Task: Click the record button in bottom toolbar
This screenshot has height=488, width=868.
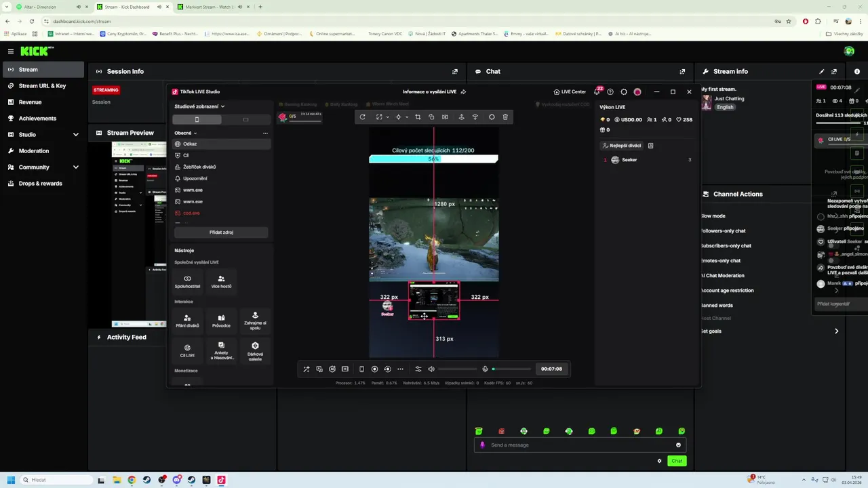Action: pos(374,369)
